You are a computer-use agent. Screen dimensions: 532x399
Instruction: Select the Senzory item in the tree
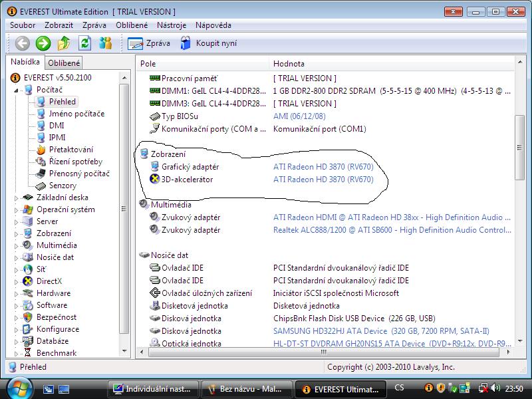[62, 186]
